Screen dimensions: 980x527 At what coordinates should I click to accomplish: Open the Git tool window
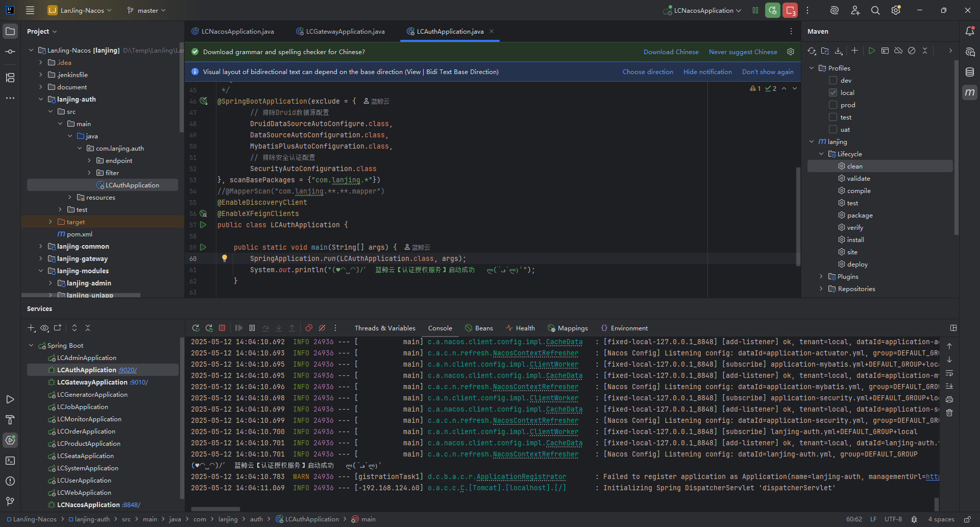click(10, 501)
